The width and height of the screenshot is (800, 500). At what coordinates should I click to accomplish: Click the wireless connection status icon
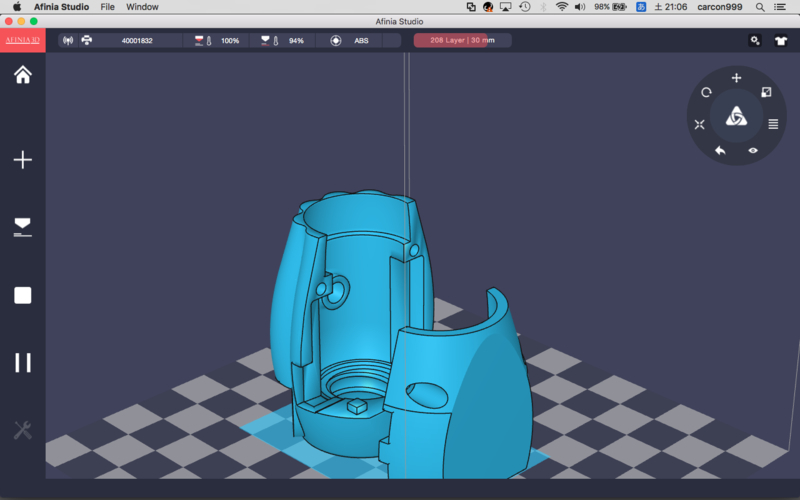click(68, 40)
